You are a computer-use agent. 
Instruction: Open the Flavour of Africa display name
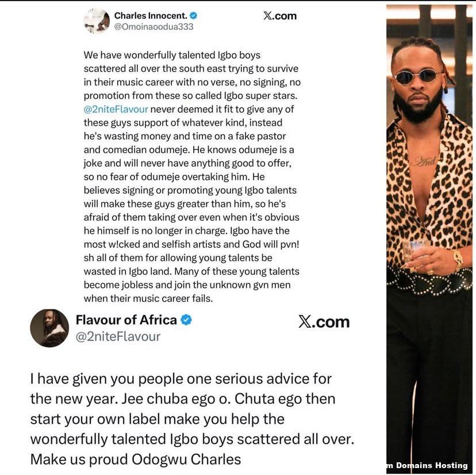click(127, 320)
